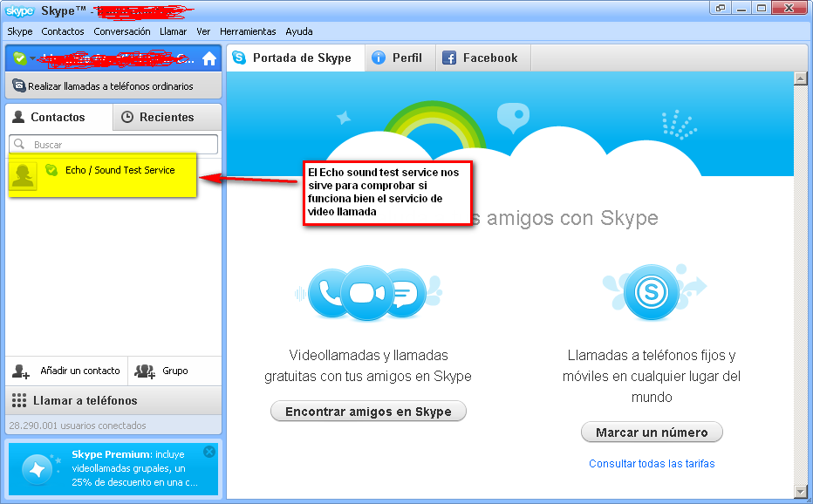The height and width of the screenshot is (504, 813).
Task: Click the Grupo button
Action: (x=174, y=371)
